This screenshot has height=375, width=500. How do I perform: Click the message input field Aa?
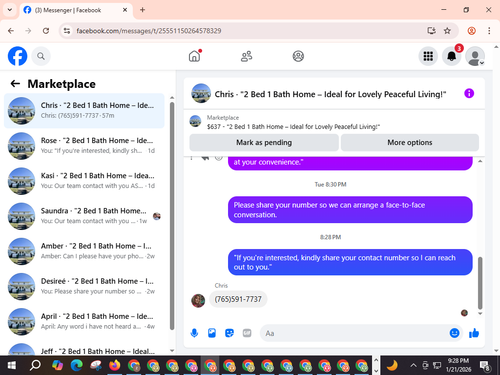point(353,333)
